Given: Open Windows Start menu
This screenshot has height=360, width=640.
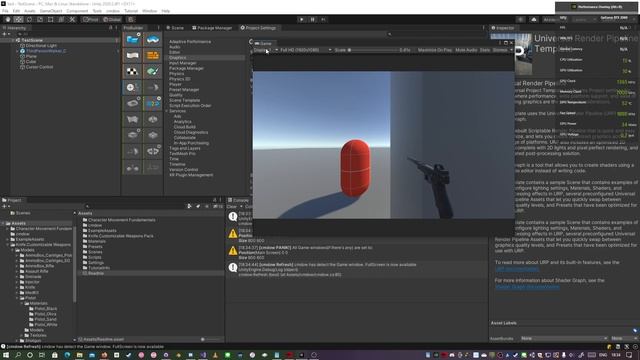Looking at the screenshot, I should tap(6, 355).
